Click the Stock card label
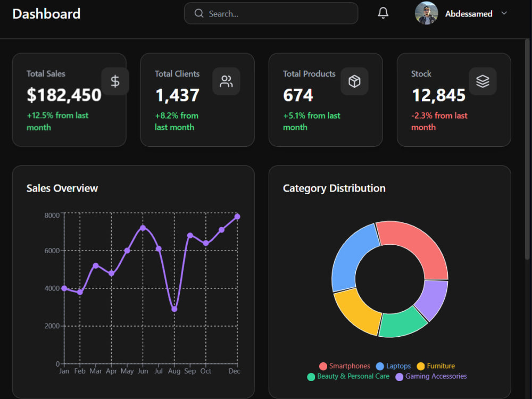This screenshot has width=532, height=399. click(421, 73)
